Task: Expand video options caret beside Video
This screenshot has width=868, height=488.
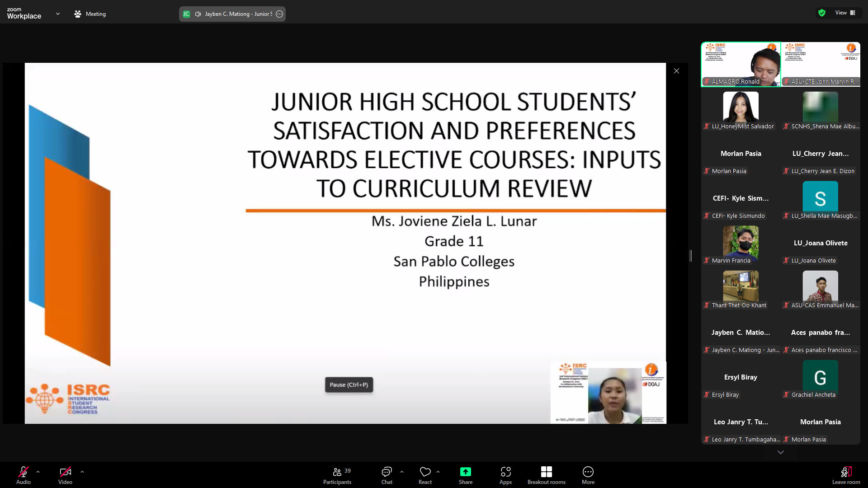Action: 82,472
